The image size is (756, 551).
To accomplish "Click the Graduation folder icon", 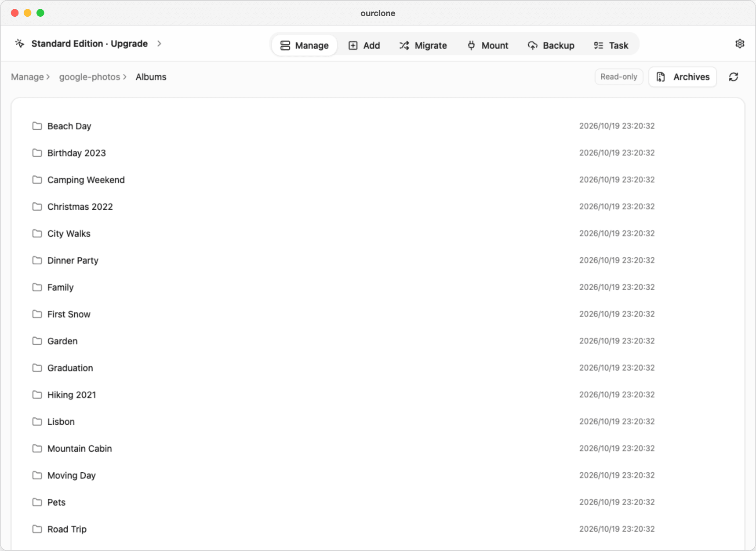I will click(37, 368).
